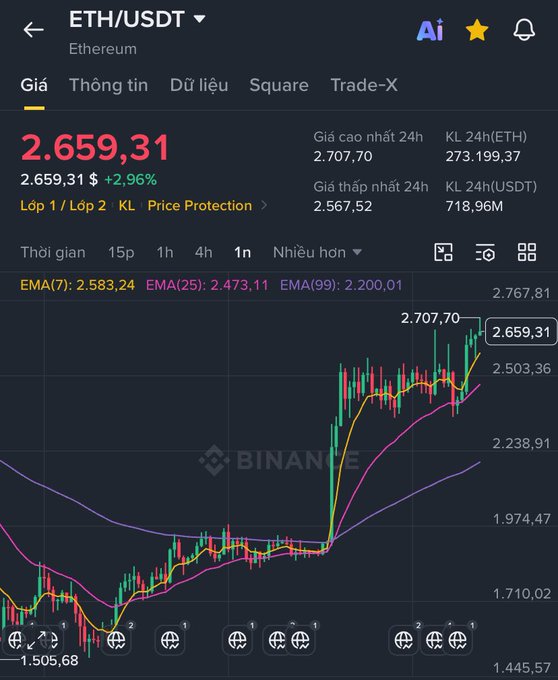Go back using the arrow icon
This screenshot has height=680, width=558.
coord(33,30)
